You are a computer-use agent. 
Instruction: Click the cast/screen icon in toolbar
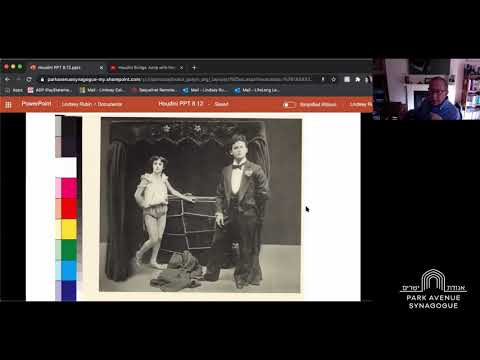click(x=347, y=79)
